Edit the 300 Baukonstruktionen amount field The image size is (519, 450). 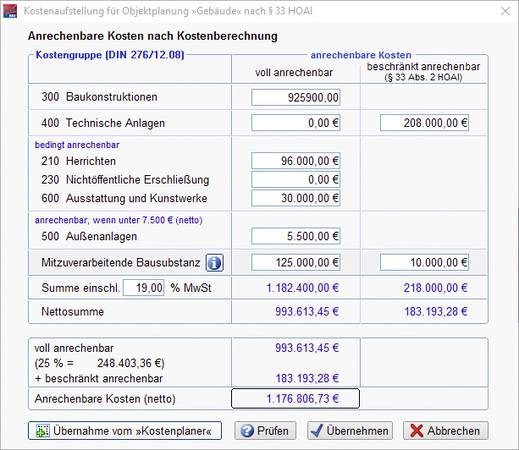coord(296,97)
